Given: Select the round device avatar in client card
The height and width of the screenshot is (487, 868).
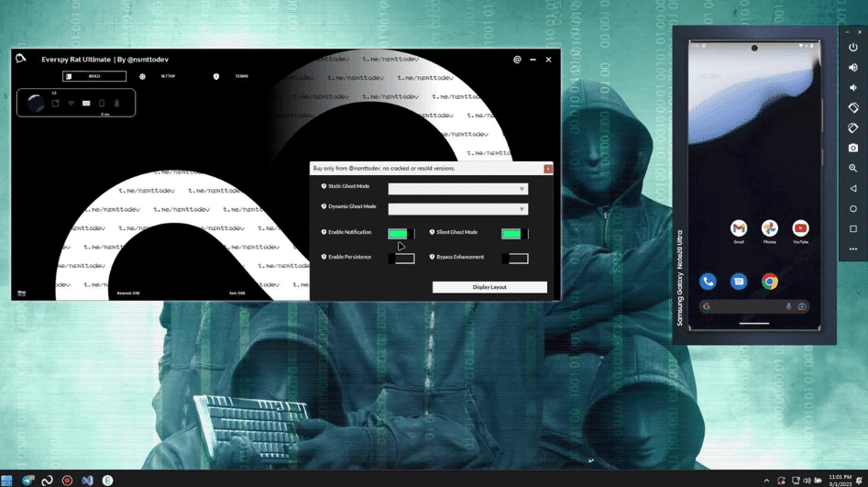Looking at the screenshot, I should click(x=36, y=103).
